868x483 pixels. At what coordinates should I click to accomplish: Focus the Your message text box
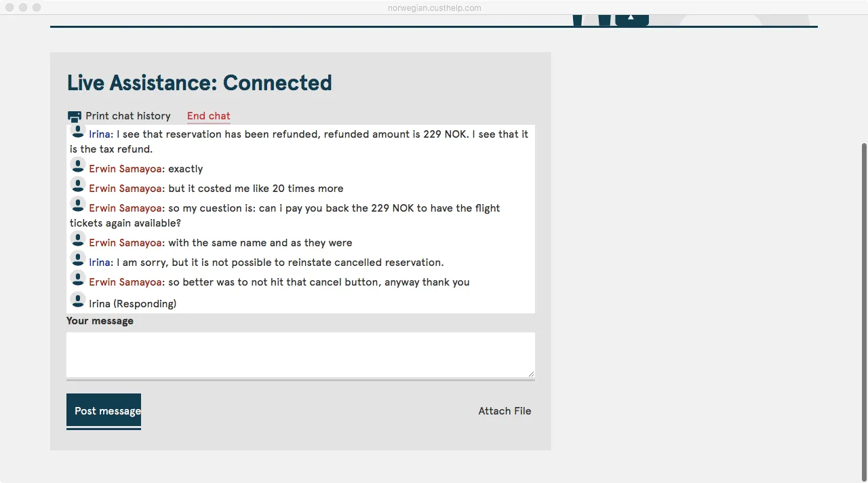(300, 355)
